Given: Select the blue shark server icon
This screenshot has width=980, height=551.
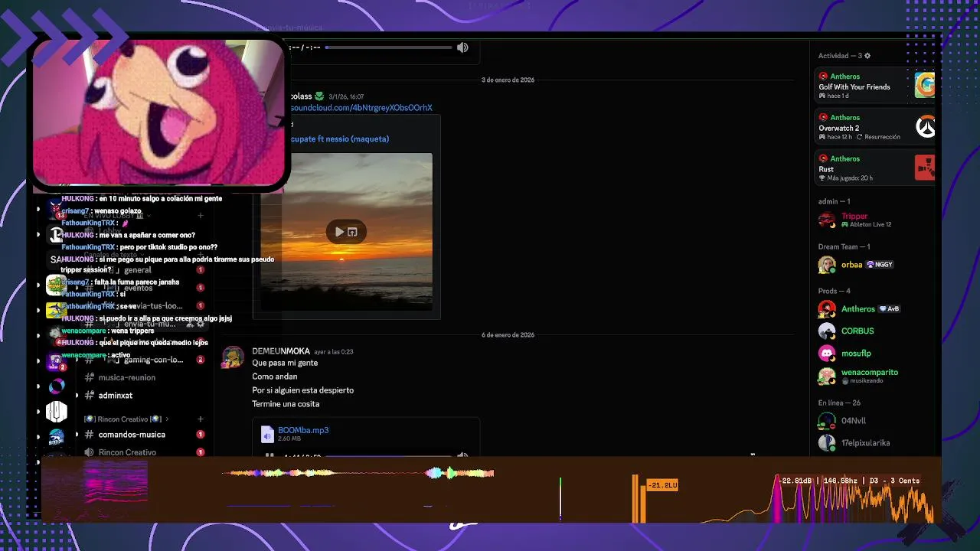Looking at the screenshot, I should coord(57,438).
